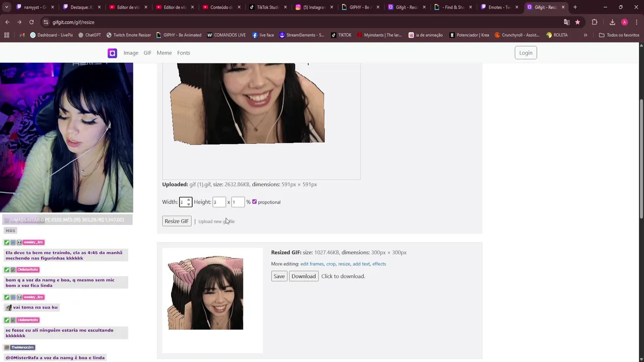Open the edit frames link
The image size is (644, 362).
coord(312,264)
